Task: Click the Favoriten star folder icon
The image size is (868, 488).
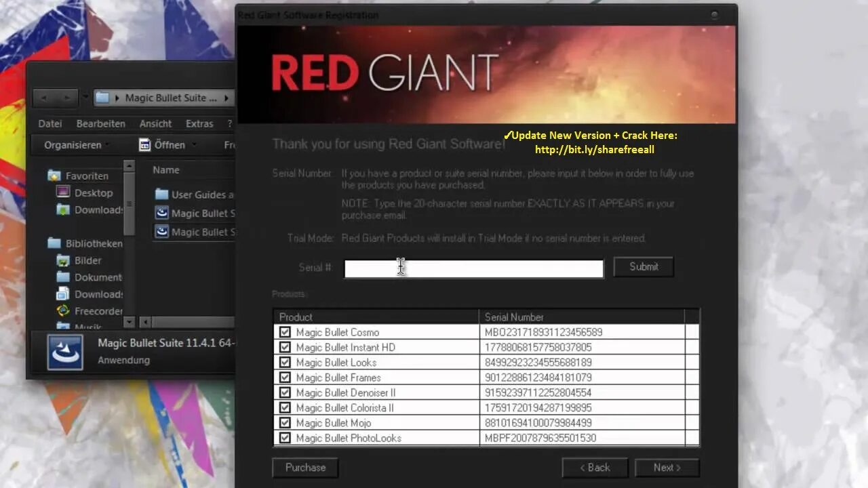Action: (54, 176)
